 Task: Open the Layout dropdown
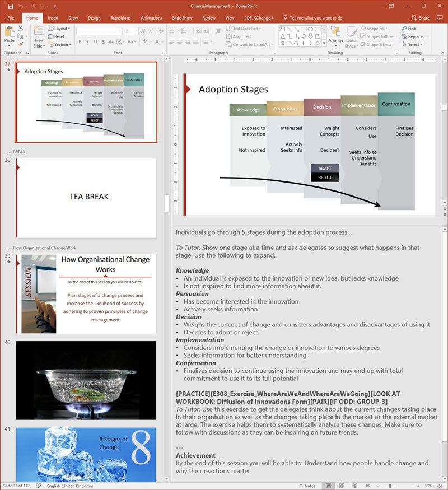[x=59, y=29]
